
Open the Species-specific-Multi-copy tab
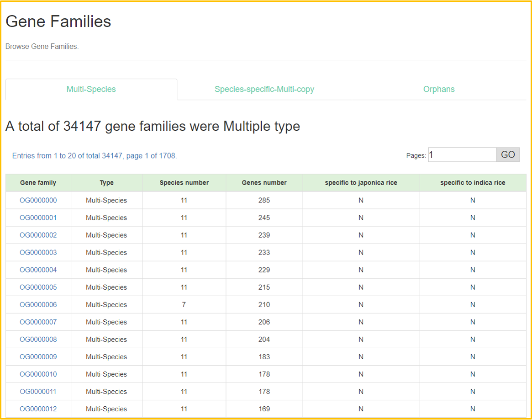coord(264,89)
